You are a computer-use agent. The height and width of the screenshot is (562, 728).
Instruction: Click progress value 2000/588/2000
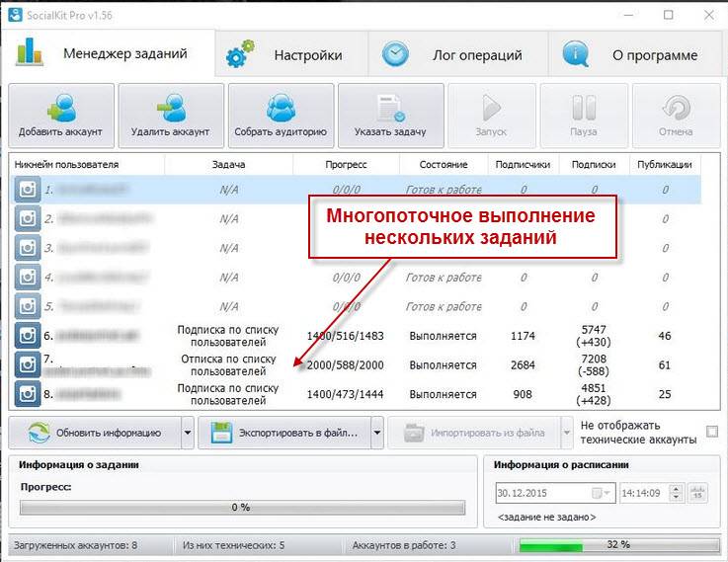(346, 364)
